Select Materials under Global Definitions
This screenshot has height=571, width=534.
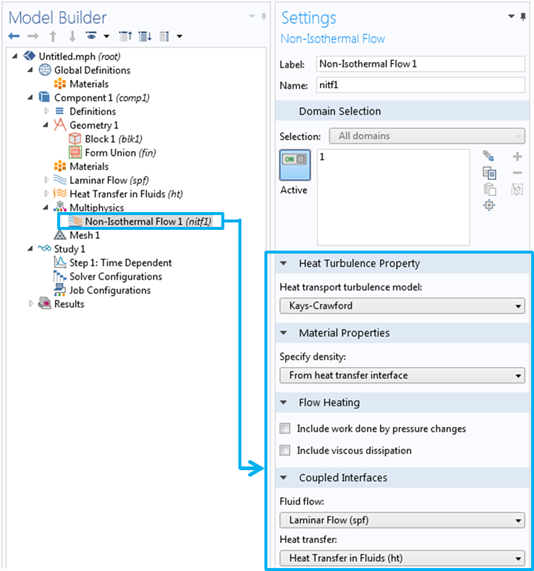[x=89, y=84]
